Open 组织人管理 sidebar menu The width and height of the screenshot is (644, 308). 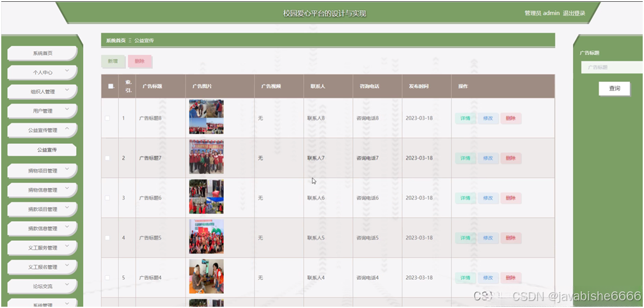point(42,92)
